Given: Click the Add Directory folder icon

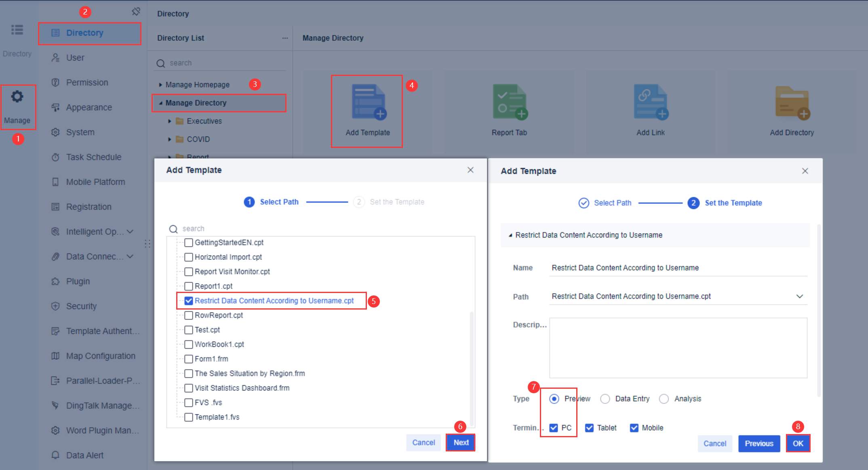Looking at the screenshot, I should [792, 103].
